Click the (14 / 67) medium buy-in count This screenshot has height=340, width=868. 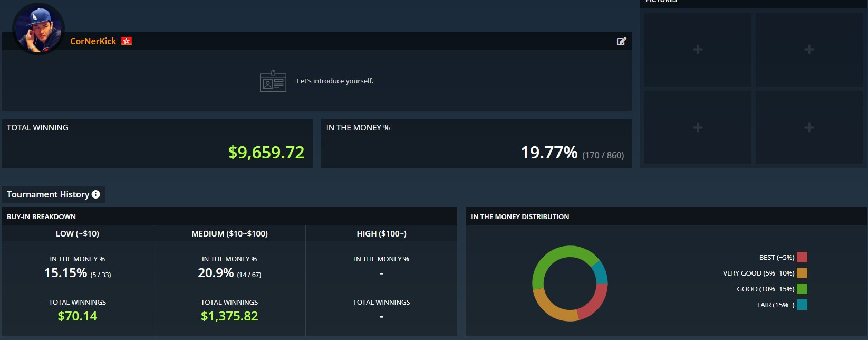point(249,275)
